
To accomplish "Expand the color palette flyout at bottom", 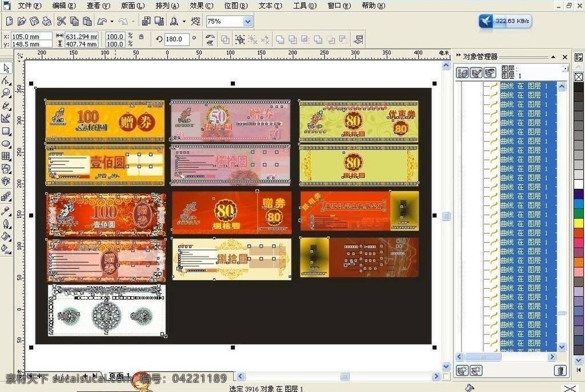I will [579, 370].
